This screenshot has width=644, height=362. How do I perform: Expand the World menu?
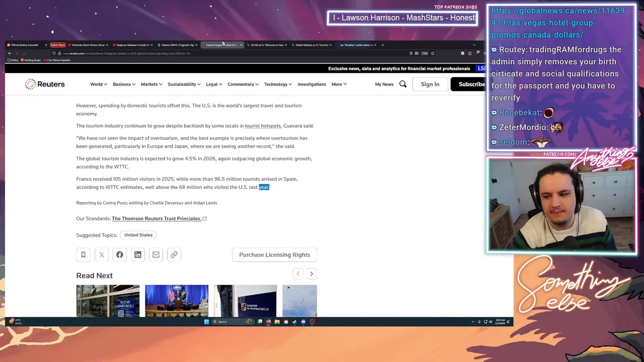point(99,84)
